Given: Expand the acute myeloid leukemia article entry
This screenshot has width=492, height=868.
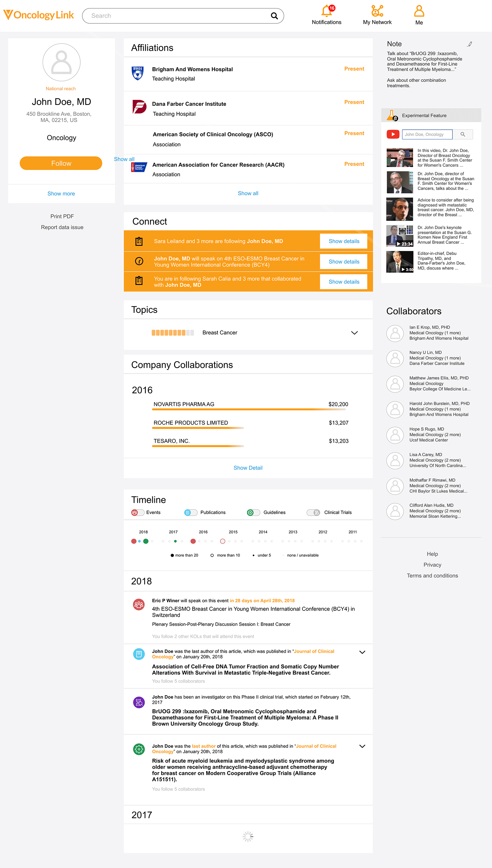Looking at the screenshot, I should 362,746.
